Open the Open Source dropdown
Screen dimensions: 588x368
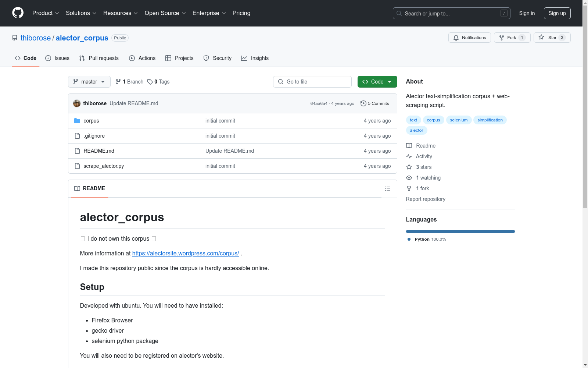[165, 13]
